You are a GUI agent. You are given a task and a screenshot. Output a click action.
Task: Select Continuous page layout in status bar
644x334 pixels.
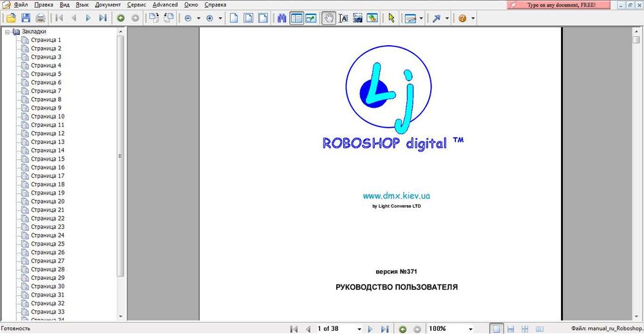(x=511, y=329)
